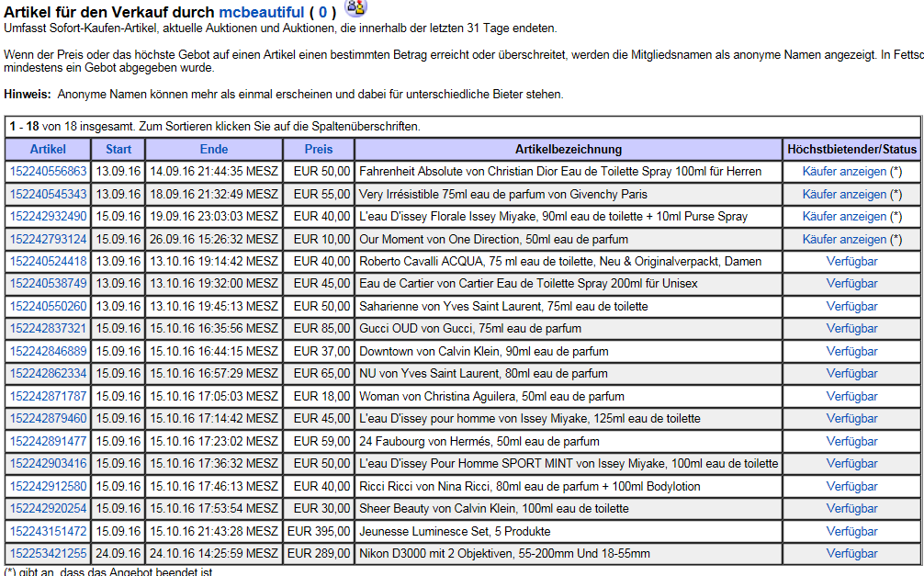Select the Hinweis note label

(x=28, y=95)
